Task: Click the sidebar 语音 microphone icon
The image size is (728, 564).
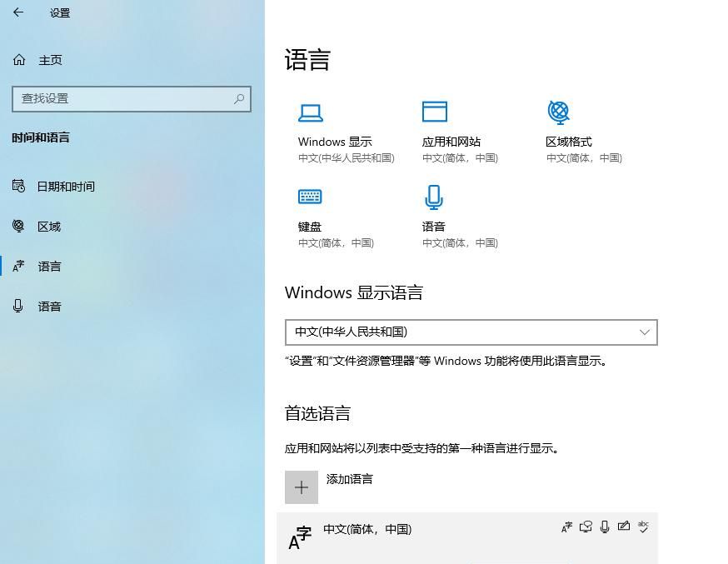Action: pyautogui.click(x=18, y=306)
